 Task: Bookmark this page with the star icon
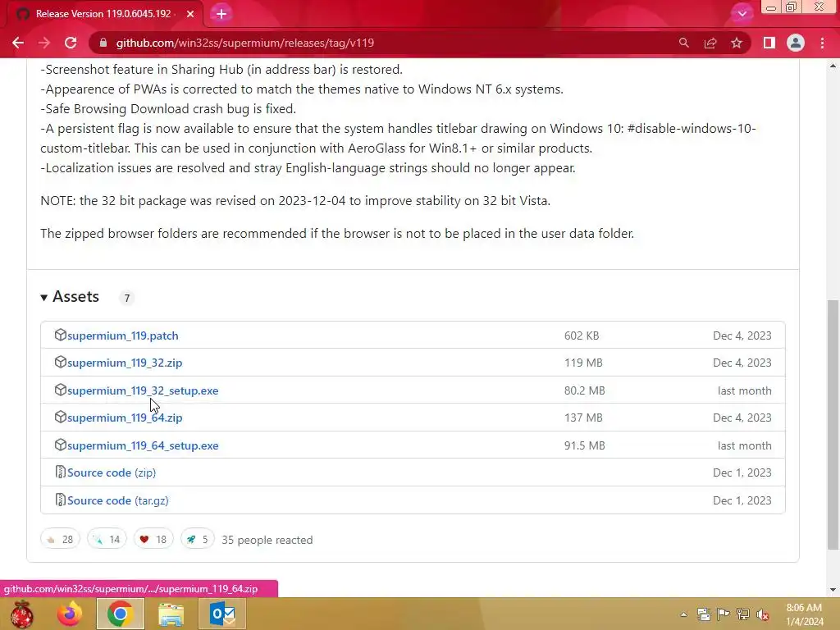click(737, 43)
